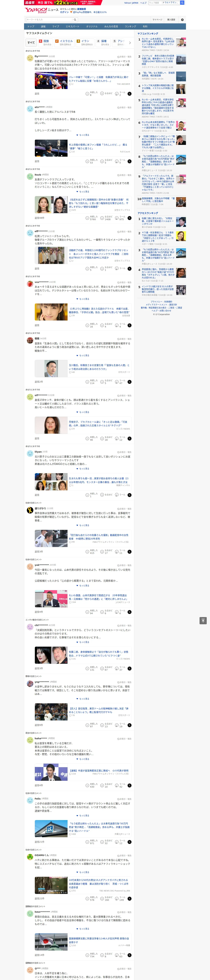The height and width of the screenshot is (980, 210).
Task: Share 通りがかり's comment on X
Action: coord(130,552)
